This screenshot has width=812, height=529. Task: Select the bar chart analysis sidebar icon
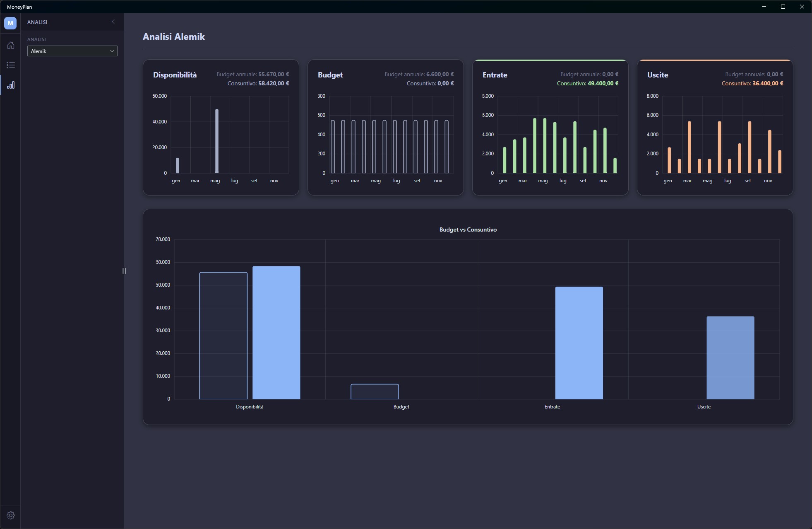click(11, 85)
